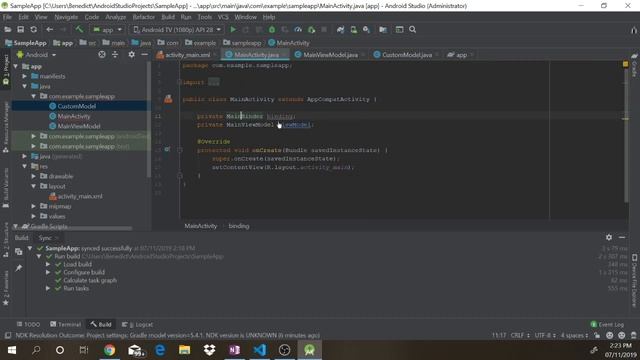Select MainViewModel in project tree

79,126
